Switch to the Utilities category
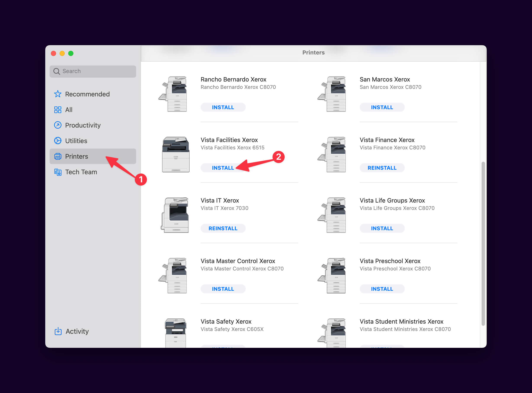Image resolution: width=532 pixels, height=393 pixels. pyautogui.click(x=76, y=141)
